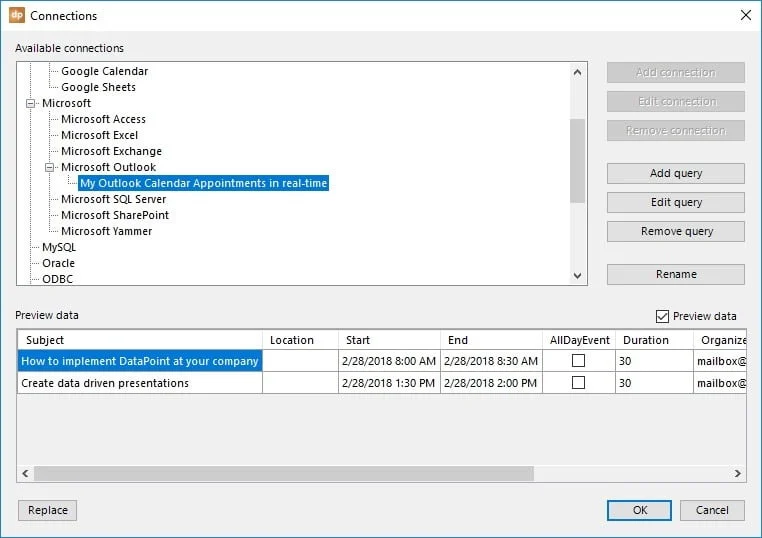Check AllDayEvent for Create data driven presentations row

click(578, 383)
